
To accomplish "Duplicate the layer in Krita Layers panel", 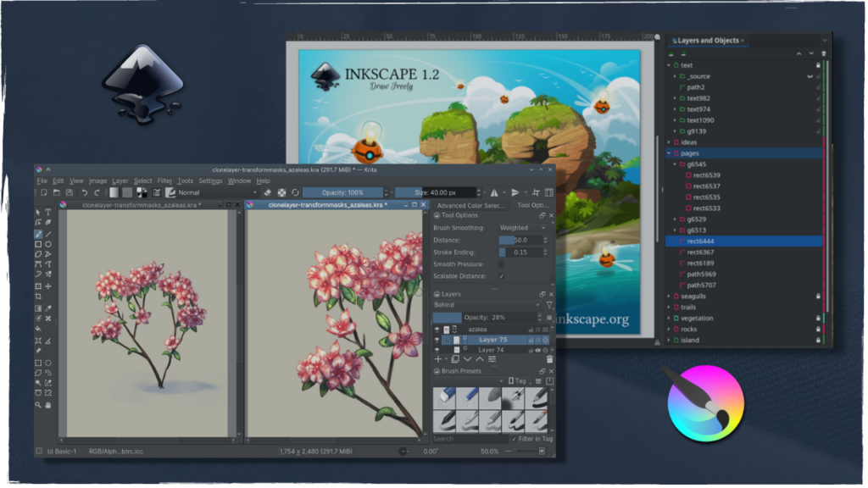I will [x=455, y=359].
